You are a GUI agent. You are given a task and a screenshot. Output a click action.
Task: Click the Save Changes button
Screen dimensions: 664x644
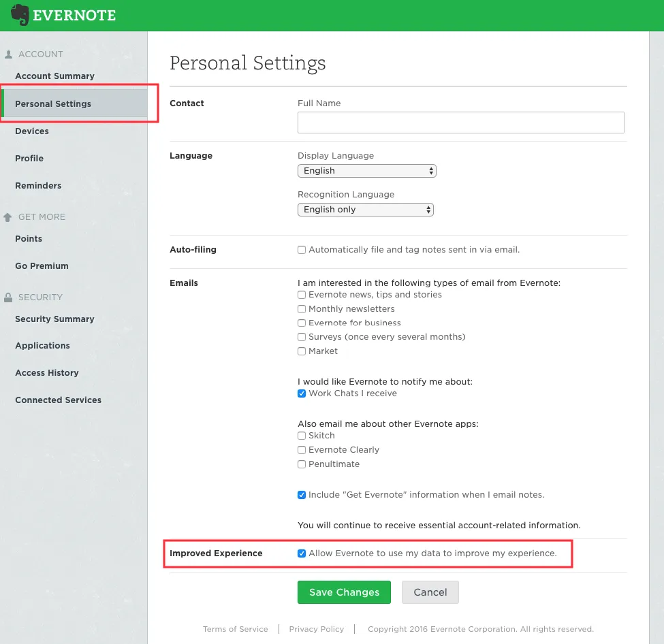point(344,592)
